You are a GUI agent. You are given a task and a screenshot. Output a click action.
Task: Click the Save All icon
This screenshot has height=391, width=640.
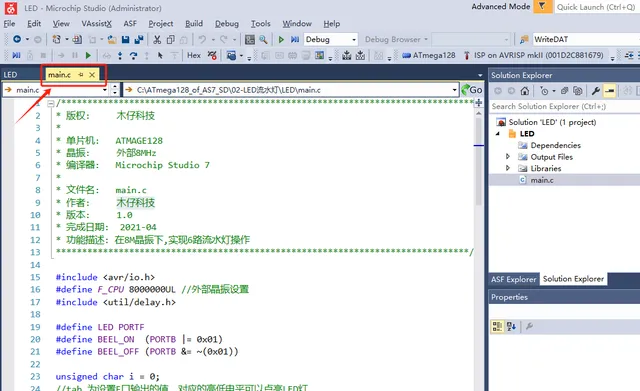[139, 39]
